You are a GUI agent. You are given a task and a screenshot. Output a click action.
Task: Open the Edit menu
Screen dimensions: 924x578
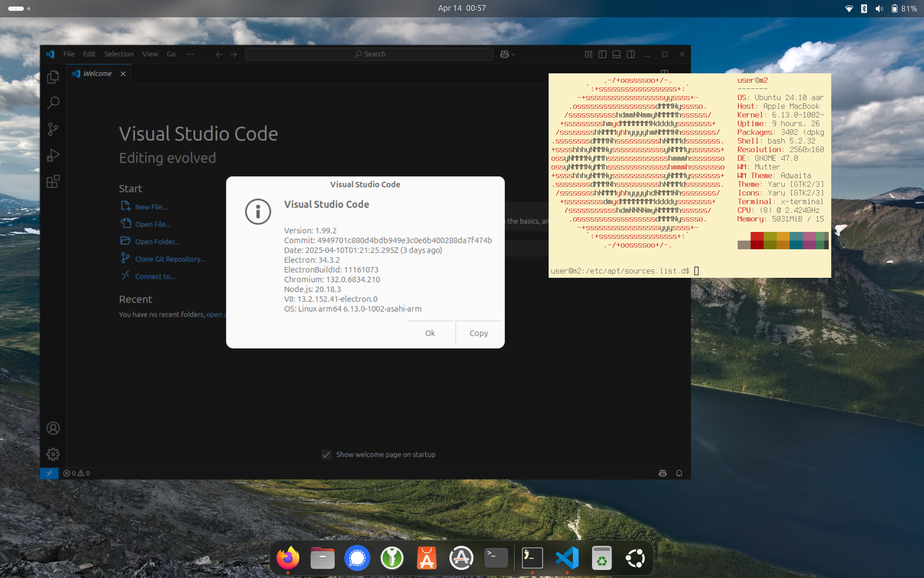(x=90, y=54)
